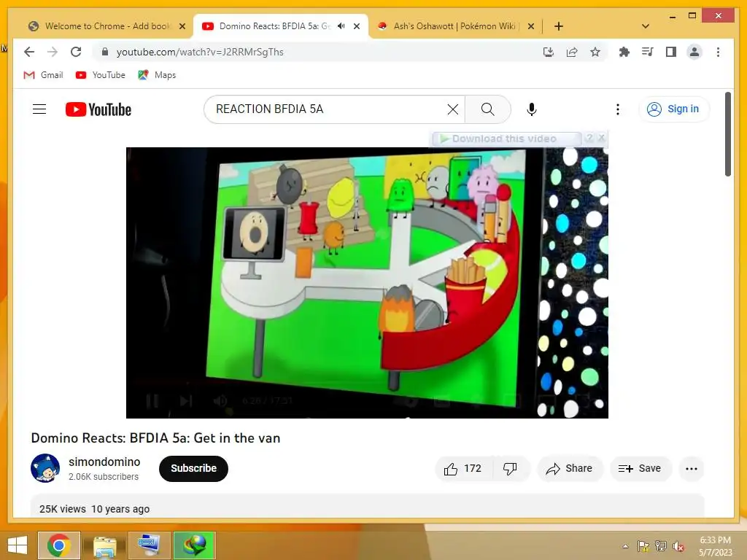
Task: Open File Explorer from the taskbar
Action: pos(105,545)
